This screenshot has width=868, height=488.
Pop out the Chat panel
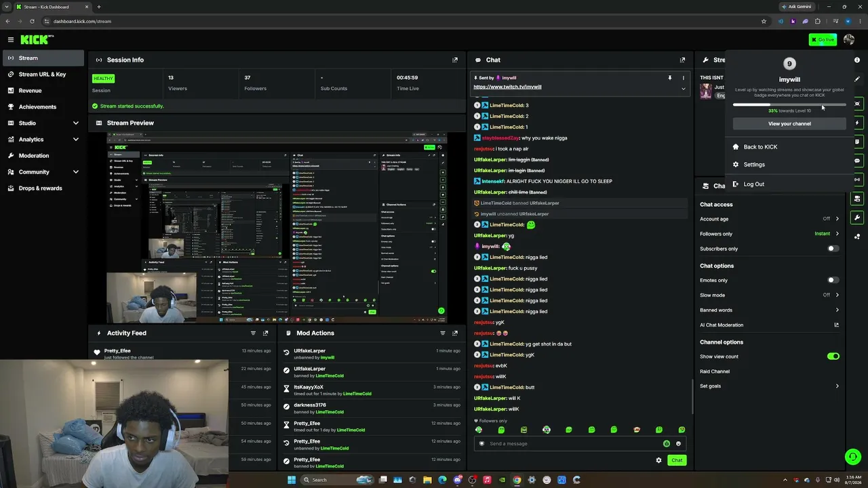pyautogui.click(x=682, y=60)
